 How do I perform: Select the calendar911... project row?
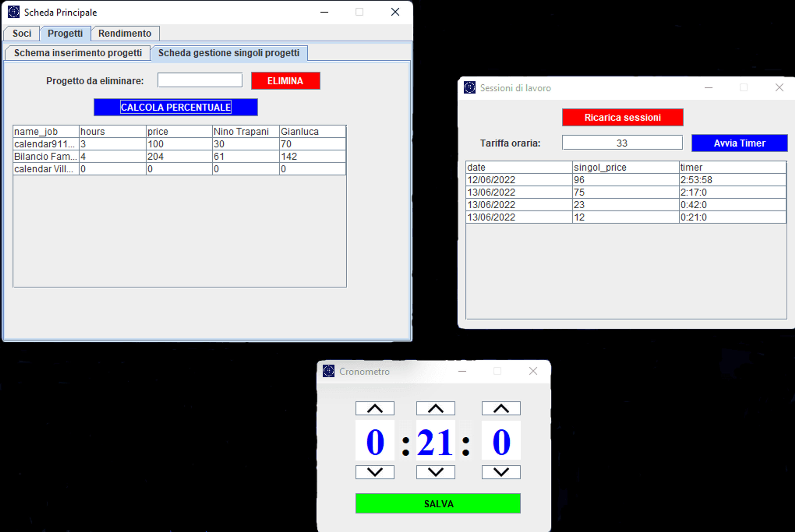[x=179, y=144]
